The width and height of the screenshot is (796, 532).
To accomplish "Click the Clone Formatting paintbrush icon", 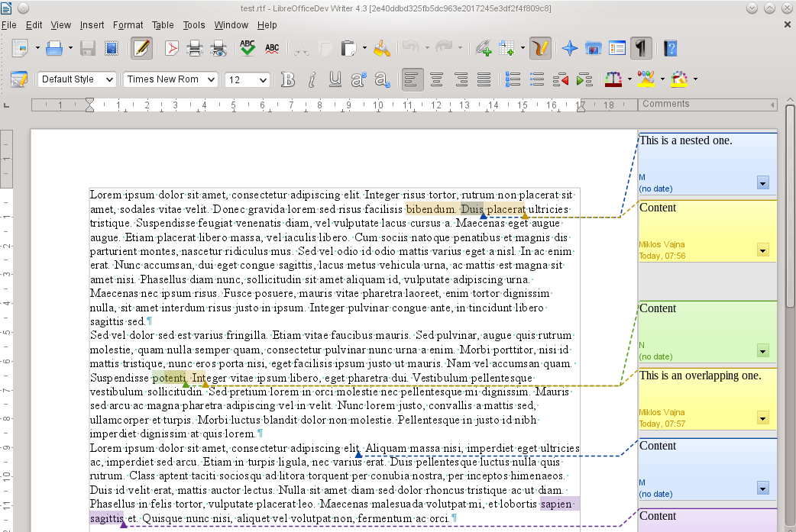I will pos(383,49).
